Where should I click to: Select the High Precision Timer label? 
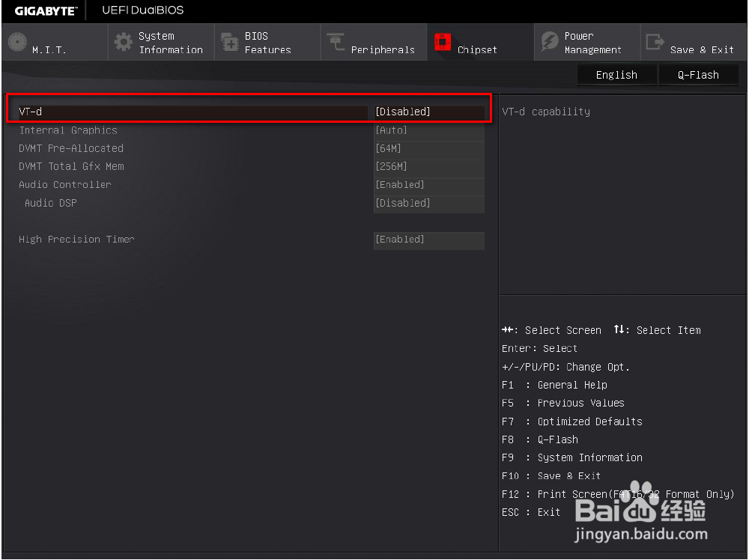coord(77,239)
